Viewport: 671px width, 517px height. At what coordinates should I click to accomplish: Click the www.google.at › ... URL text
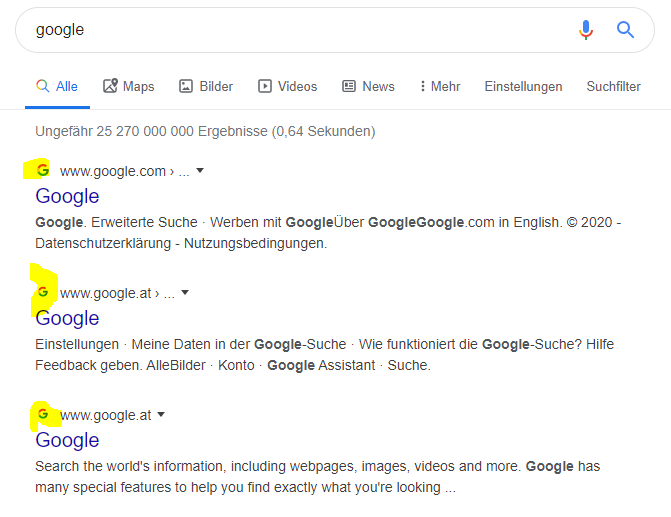point(117,294)
